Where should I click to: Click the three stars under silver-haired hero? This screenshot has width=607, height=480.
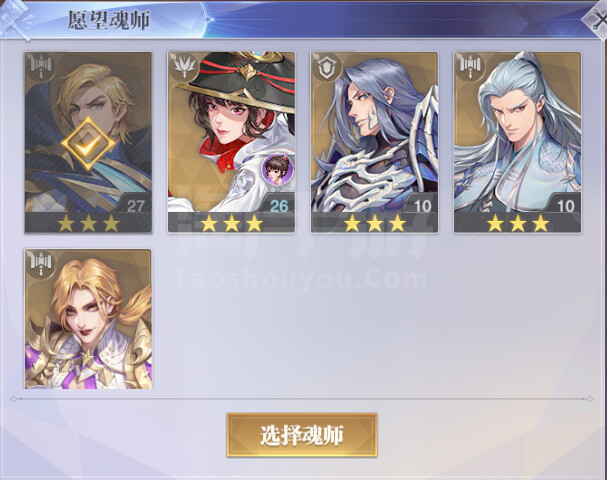coord(518,223)
